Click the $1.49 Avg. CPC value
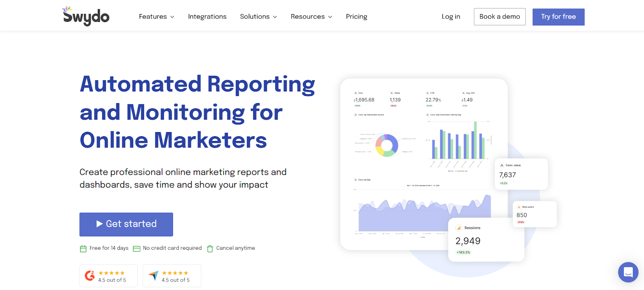 467,100
